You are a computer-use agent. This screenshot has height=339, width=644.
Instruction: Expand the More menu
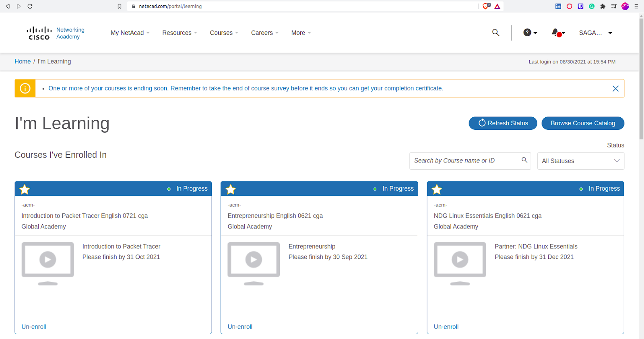tap(301, 33)
